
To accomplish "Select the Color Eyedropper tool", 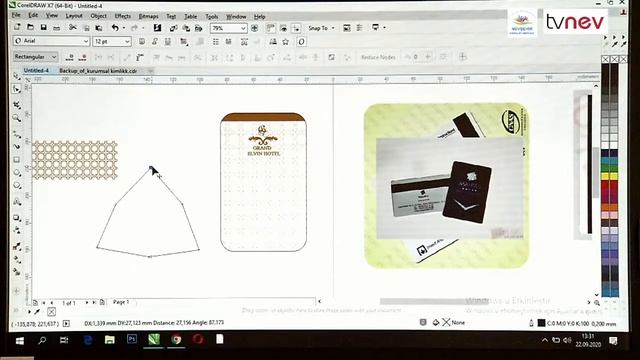I will (x=17, y=246).
